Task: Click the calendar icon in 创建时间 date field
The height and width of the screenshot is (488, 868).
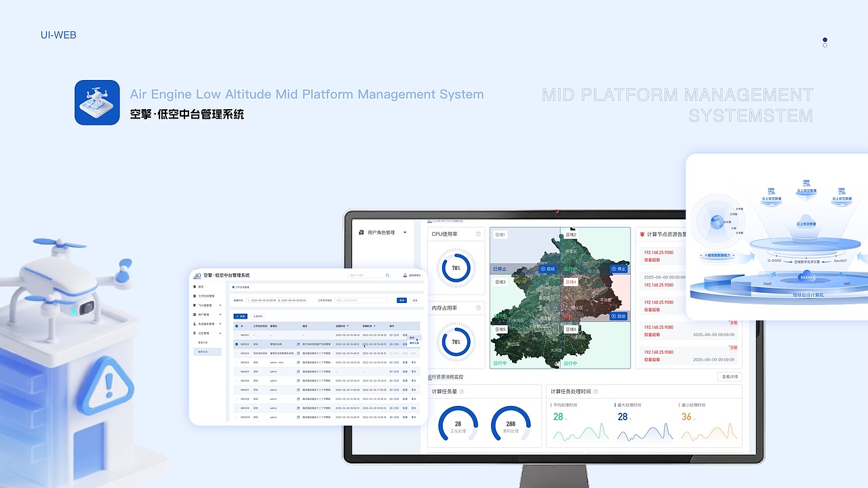Action: pos(249,300)
